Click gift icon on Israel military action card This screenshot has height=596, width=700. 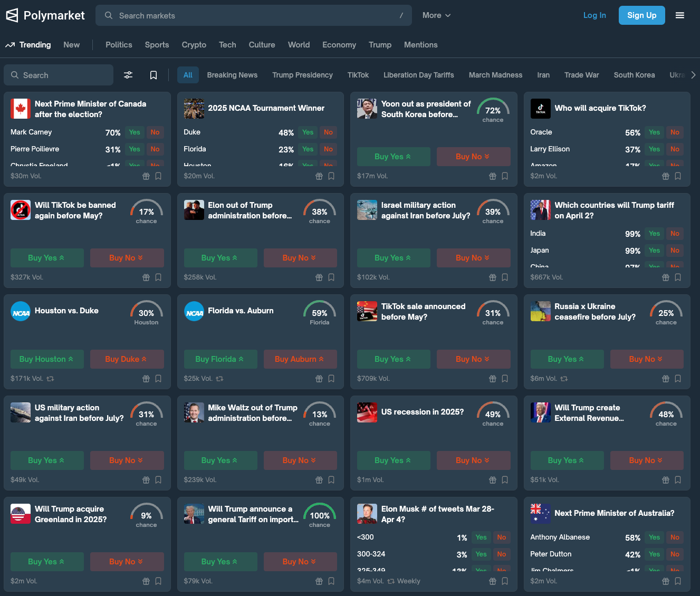493,277
